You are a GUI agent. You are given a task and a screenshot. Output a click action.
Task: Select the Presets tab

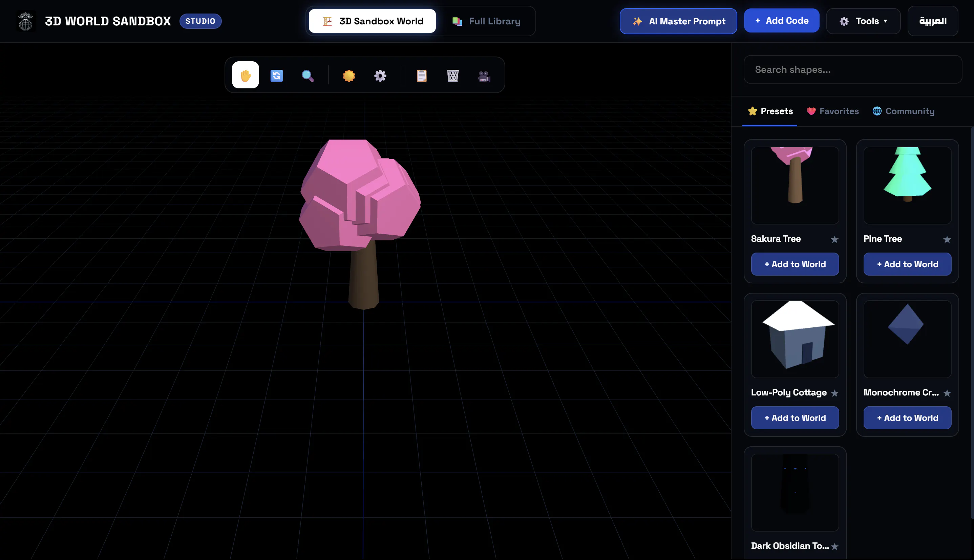(x=770, y=111)
